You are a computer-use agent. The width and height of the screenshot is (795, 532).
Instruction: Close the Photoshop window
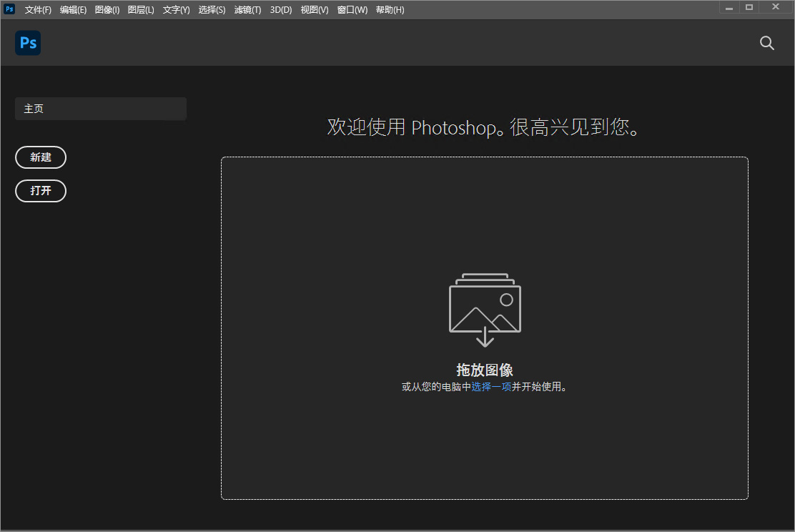(775, 6)
